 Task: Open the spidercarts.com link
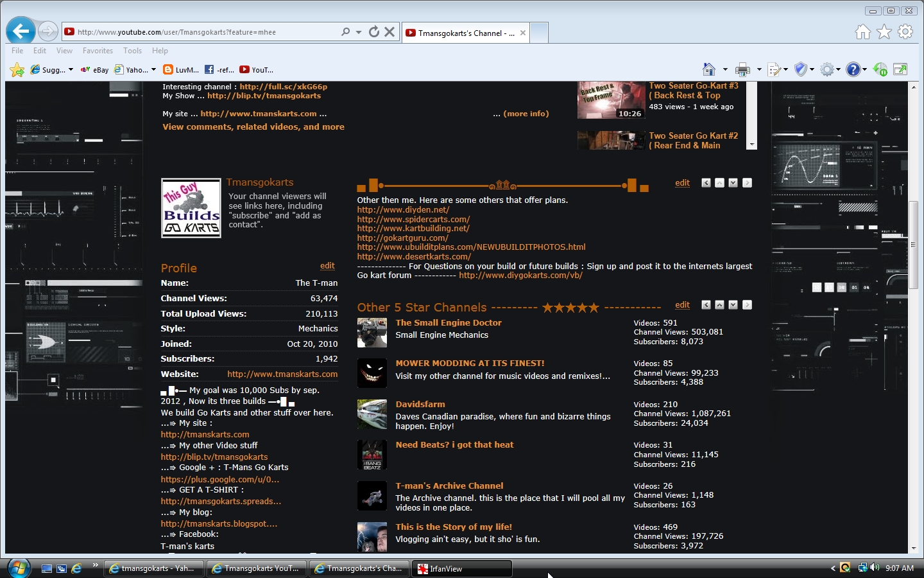tap(413, 219)
